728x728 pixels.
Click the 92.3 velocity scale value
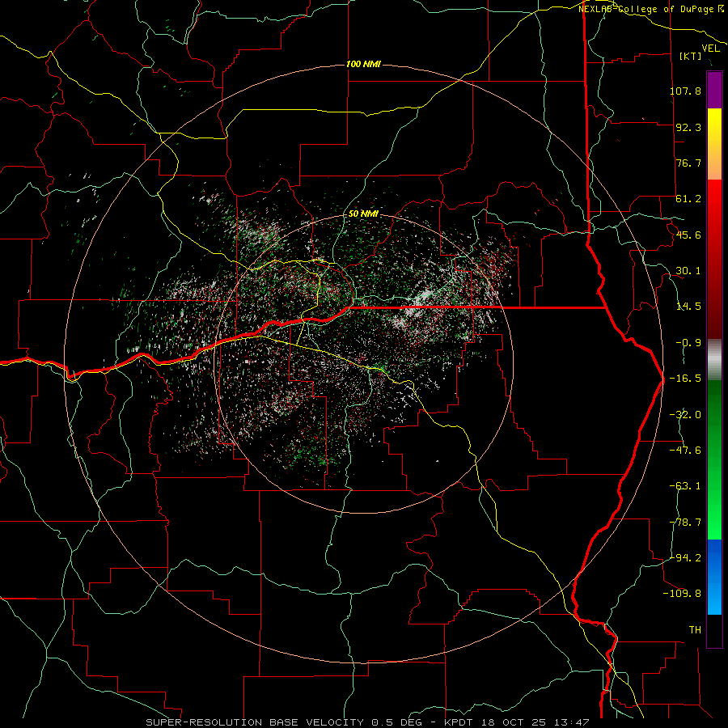pos(688,127)
